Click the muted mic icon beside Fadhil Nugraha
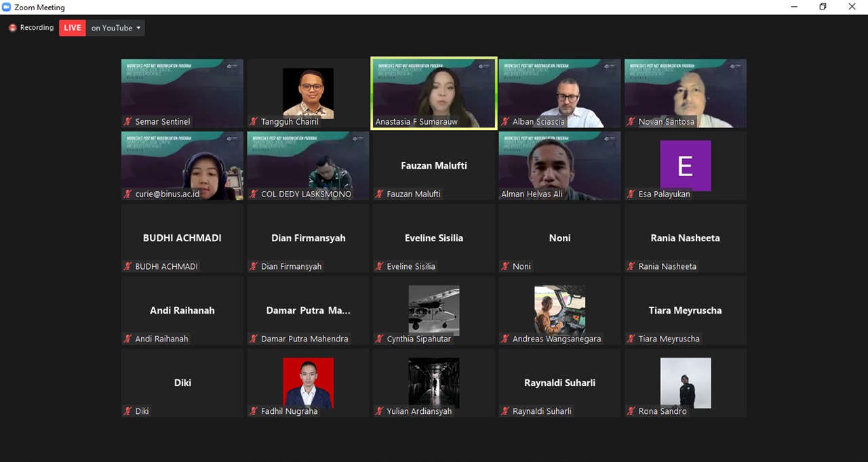The image size is (868, 462). 254,411
